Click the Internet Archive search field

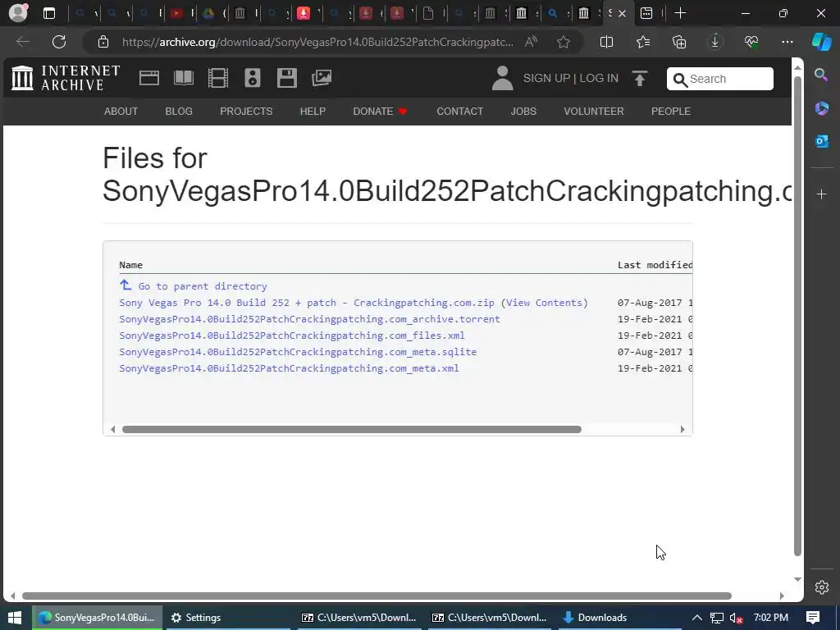click(x=720, y=79)
